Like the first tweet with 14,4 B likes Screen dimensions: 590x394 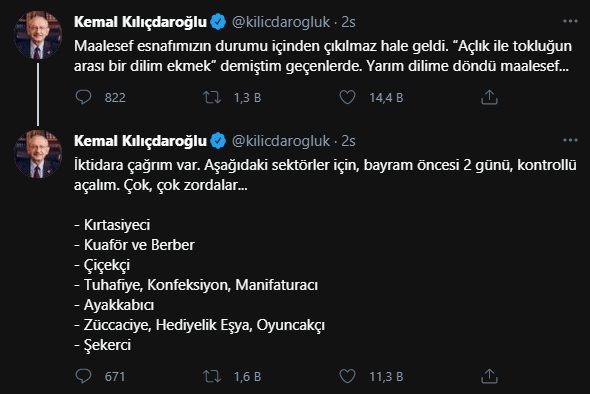pos(347,97)
